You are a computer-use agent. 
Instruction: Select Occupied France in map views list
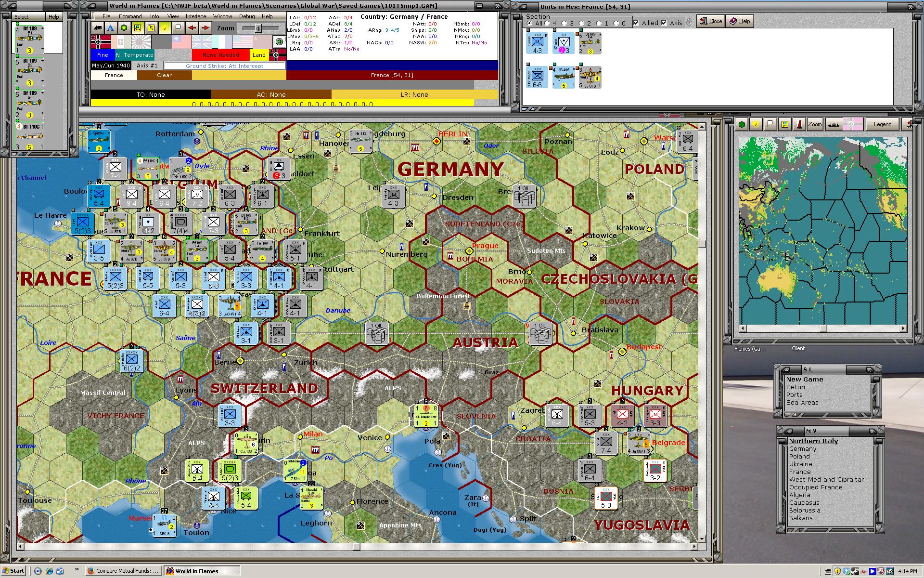pyautogui.click(x=816, y=487)
